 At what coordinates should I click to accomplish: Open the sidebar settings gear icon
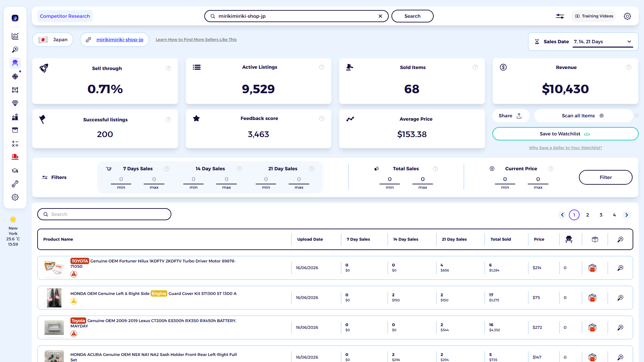[x=15, y=197]
